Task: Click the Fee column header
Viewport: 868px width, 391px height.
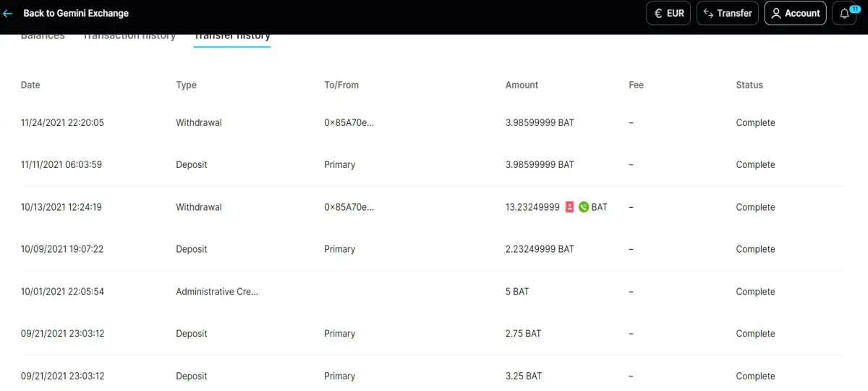Action: click(x=636, y=85)
